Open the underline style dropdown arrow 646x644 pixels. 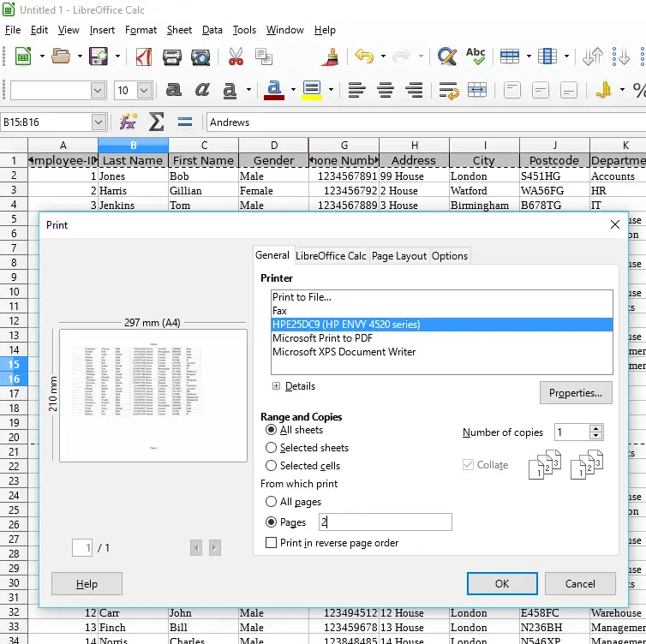(248, 90)
